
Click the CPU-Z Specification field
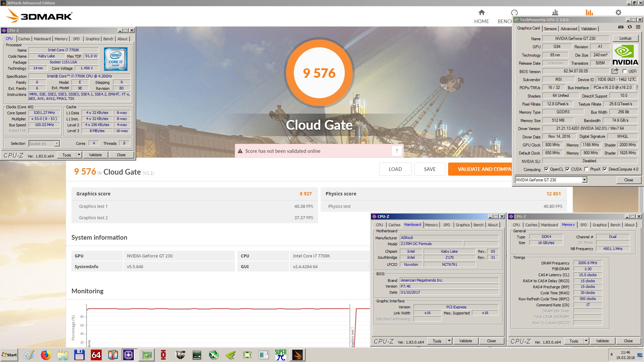click(x=79, y=76)
